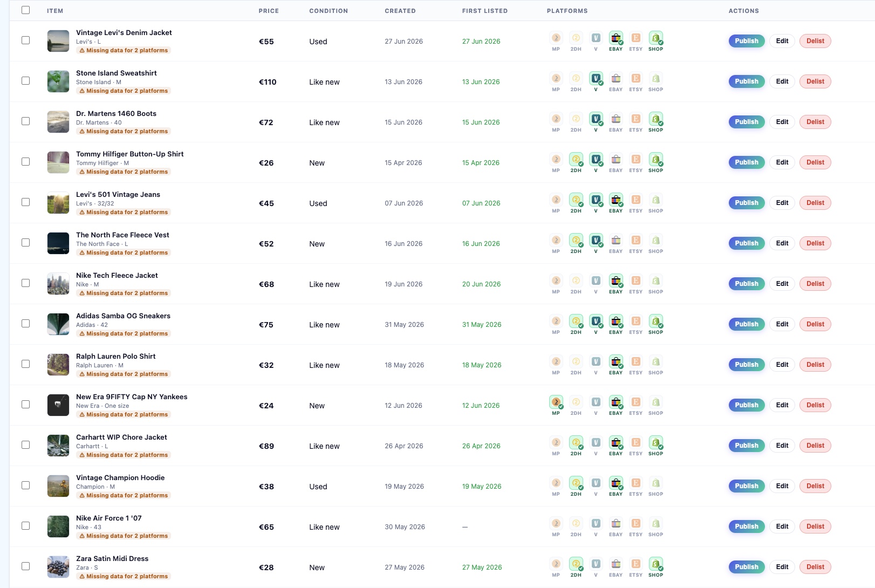Tick the Stone Island Sweatshirt checkbox
Screen dimensions: 875x588
[25, 80]
